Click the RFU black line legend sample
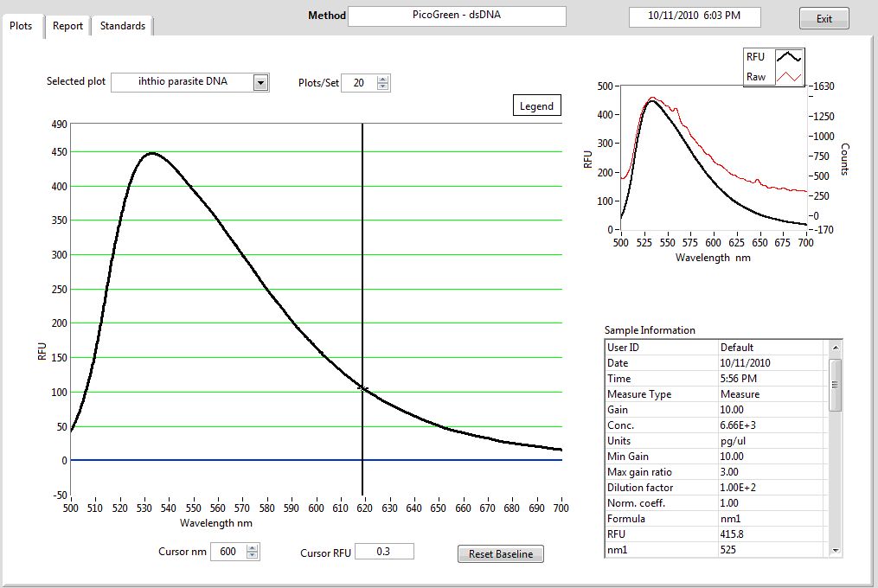This screenshot has height=588, width=878. pos(788,56)
